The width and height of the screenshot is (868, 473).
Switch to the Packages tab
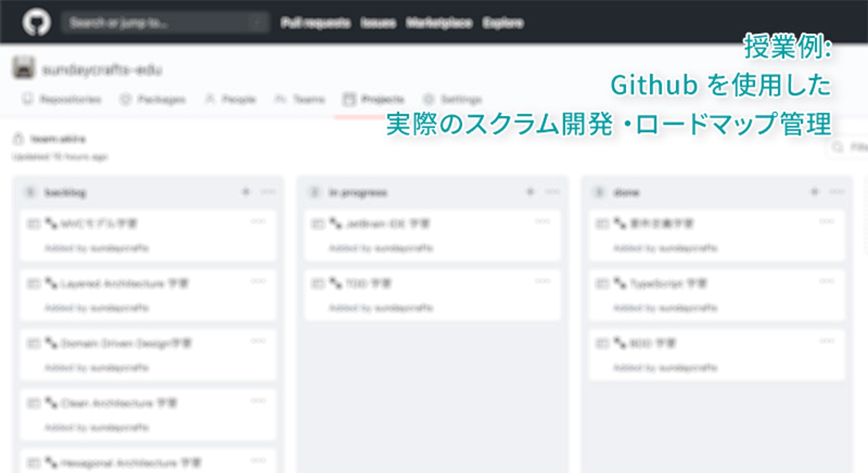(153, 99)
